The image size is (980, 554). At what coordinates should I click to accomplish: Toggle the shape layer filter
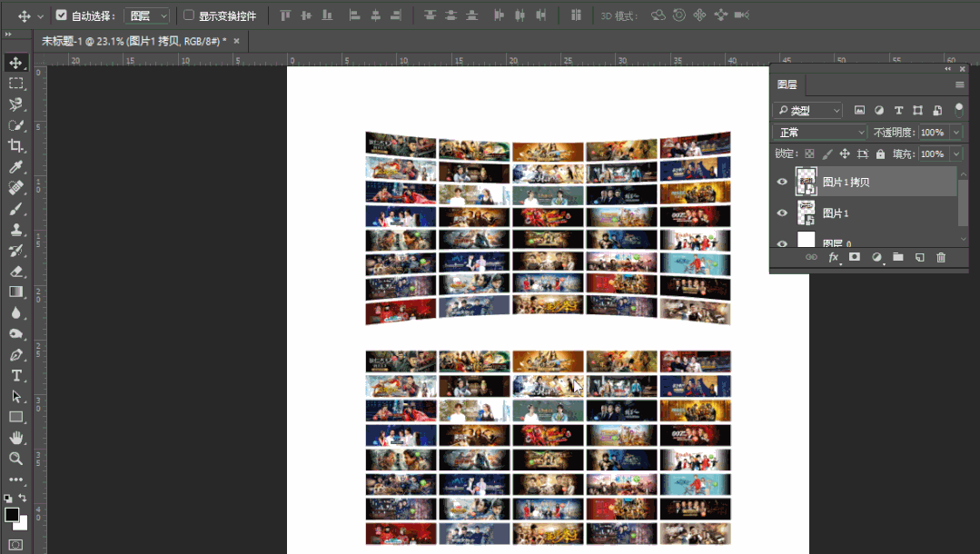click(917, 110)
